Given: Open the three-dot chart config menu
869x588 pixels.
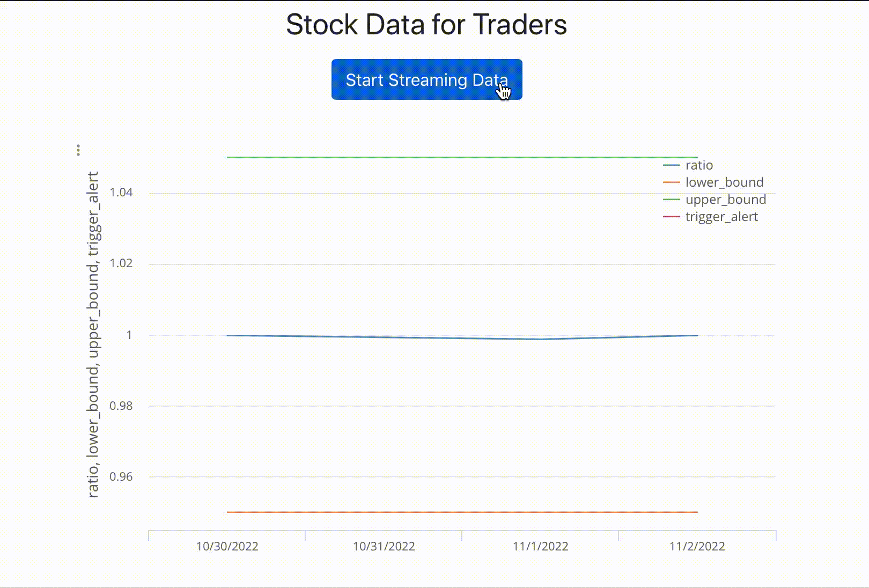Looking at the screenshot, I should tap(78, 150).
